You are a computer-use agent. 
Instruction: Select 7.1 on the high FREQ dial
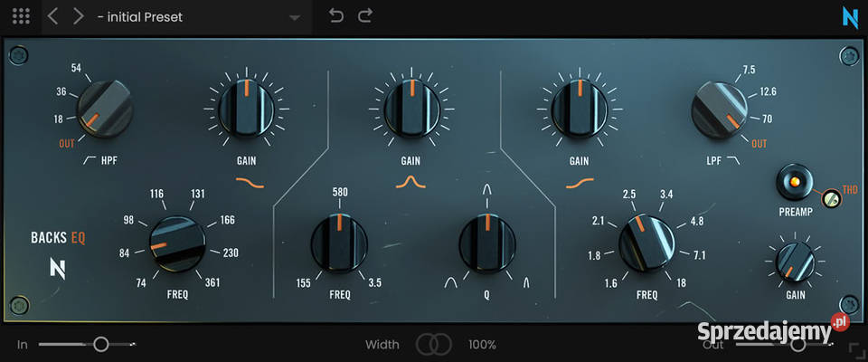point(700,255)
